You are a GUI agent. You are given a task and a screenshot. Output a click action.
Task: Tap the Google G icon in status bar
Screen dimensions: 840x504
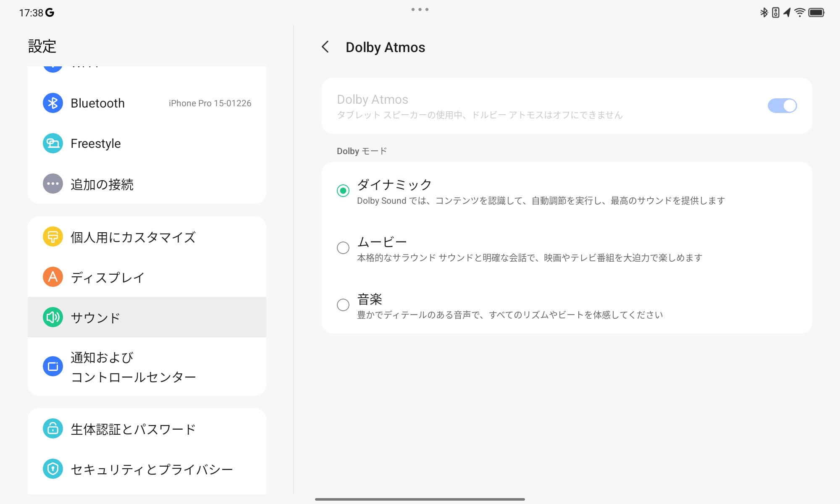point(50,13)
